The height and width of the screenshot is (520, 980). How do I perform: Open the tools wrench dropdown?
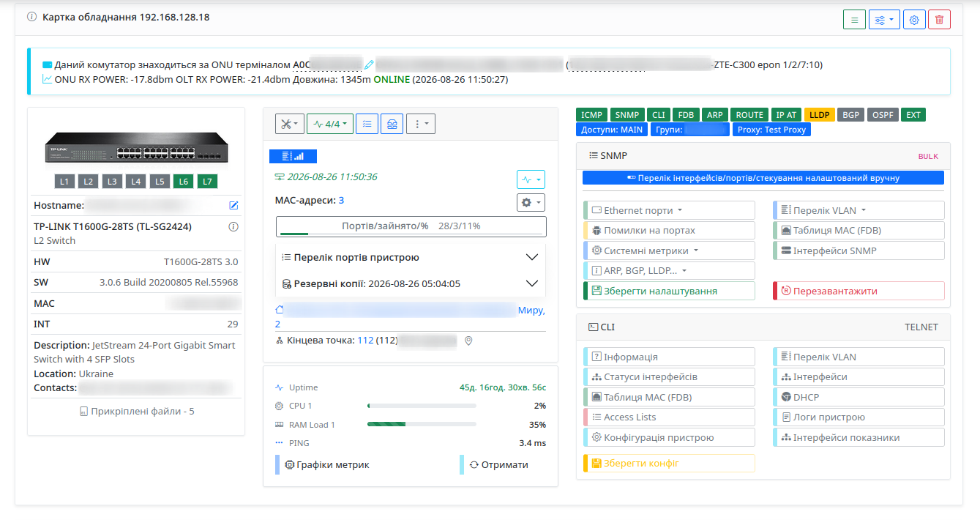pyautogui.click(x=289, y=124)
